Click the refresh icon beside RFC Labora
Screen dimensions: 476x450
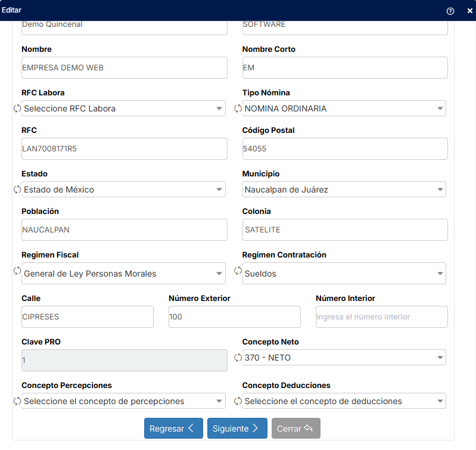point(17,108)
